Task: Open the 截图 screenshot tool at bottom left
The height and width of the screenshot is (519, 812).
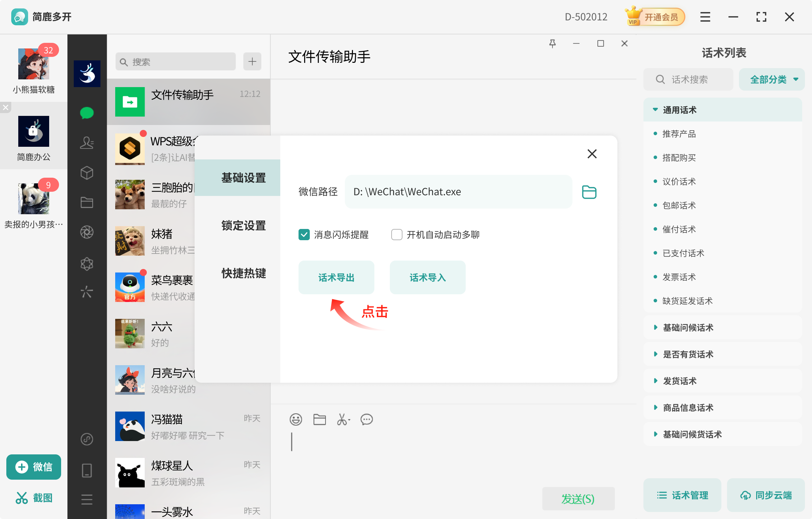Action: tap(34, 497)
